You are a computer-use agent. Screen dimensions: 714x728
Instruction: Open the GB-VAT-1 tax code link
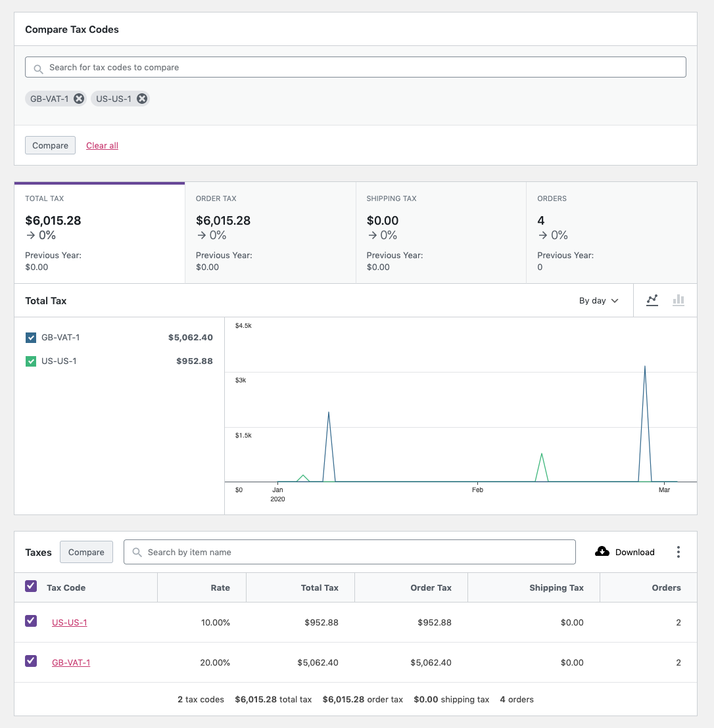tap(71, 662)
